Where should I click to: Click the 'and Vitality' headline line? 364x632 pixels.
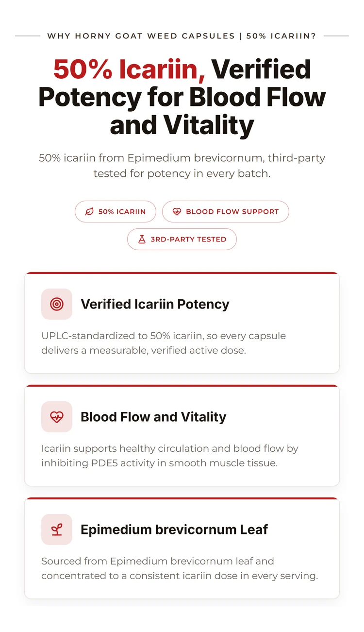[182, 125]
